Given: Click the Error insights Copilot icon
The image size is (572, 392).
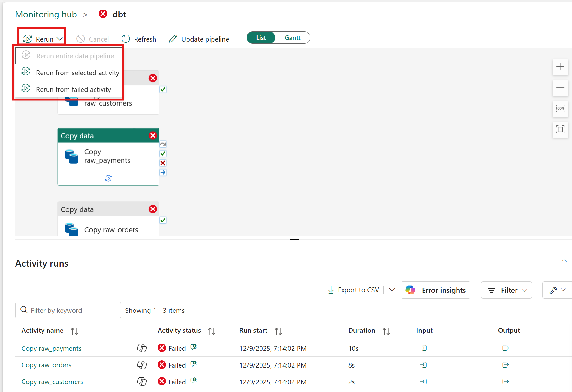Looking at the screenshot, I should [x=410, y=290].
